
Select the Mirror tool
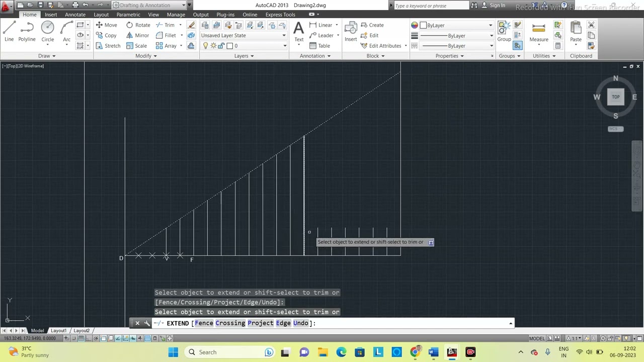(138, 36)
